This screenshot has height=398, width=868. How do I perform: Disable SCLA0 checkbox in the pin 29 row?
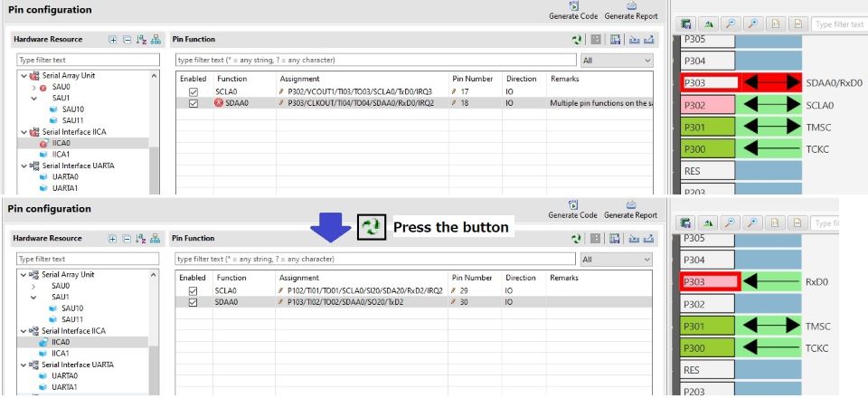[x=193, y=291]
